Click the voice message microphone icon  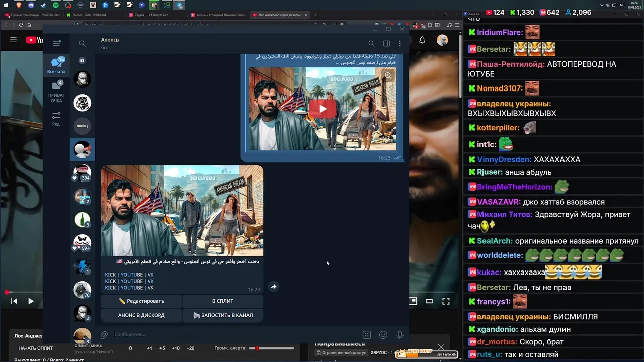[x=400, y=335]
